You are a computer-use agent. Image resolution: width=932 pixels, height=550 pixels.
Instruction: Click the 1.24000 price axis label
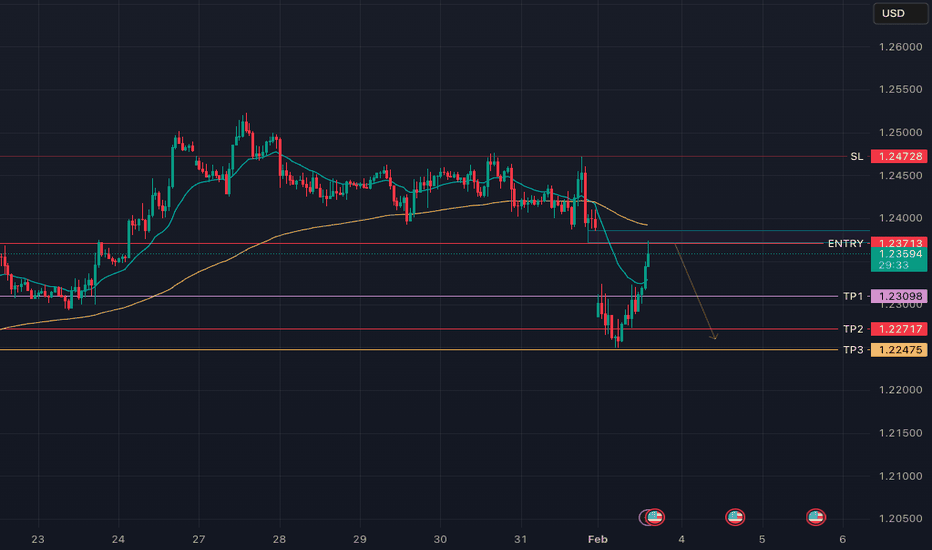coord(900,218)
